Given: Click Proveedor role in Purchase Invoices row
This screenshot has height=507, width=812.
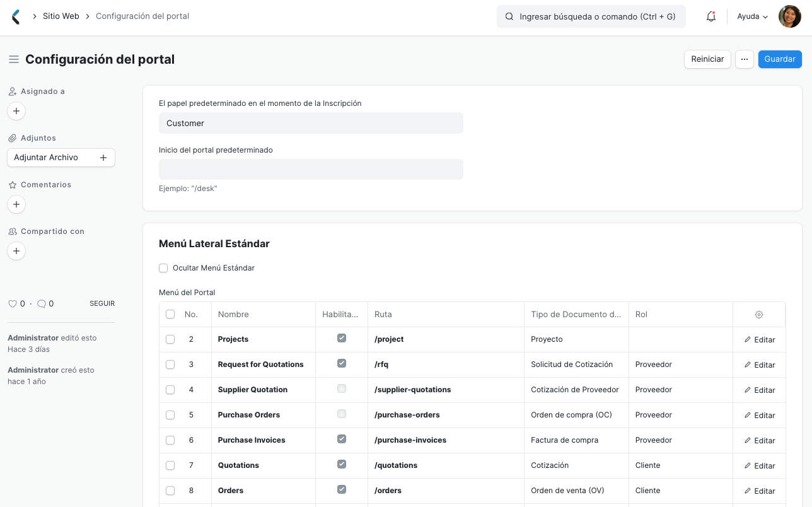Looking at the screenshot, I should pyautogui.click(x=681, y=440).
